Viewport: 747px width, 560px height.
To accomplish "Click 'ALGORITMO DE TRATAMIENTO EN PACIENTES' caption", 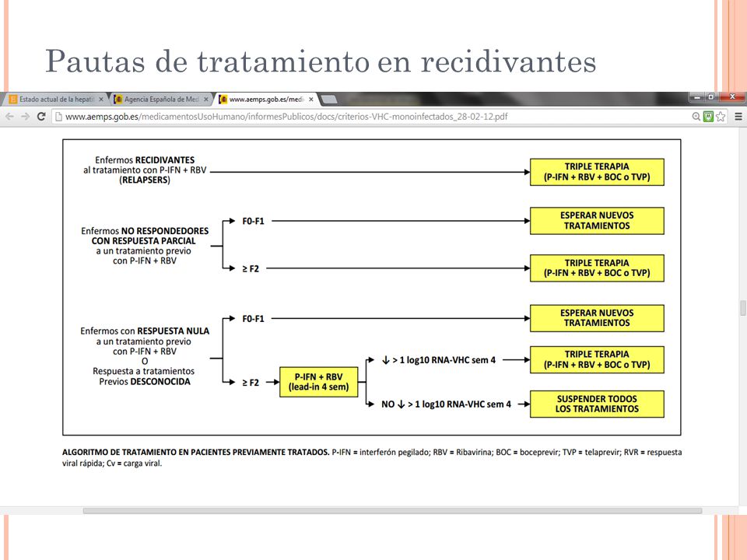I will point(196,453).
